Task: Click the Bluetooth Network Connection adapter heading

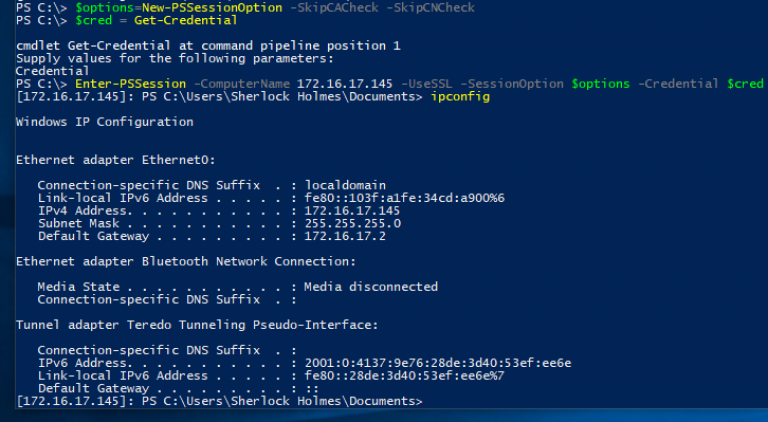Action: (x=186, y=261)
